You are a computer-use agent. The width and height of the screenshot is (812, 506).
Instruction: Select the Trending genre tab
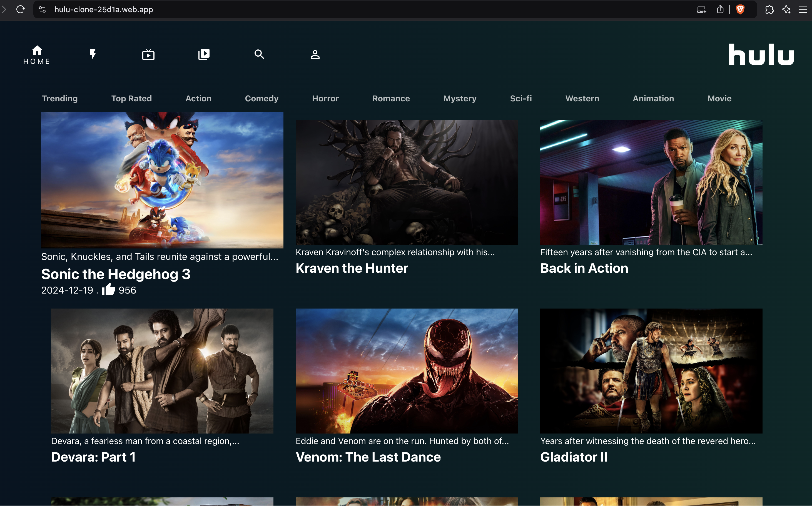pyautogui.click(x=59, y=98)
